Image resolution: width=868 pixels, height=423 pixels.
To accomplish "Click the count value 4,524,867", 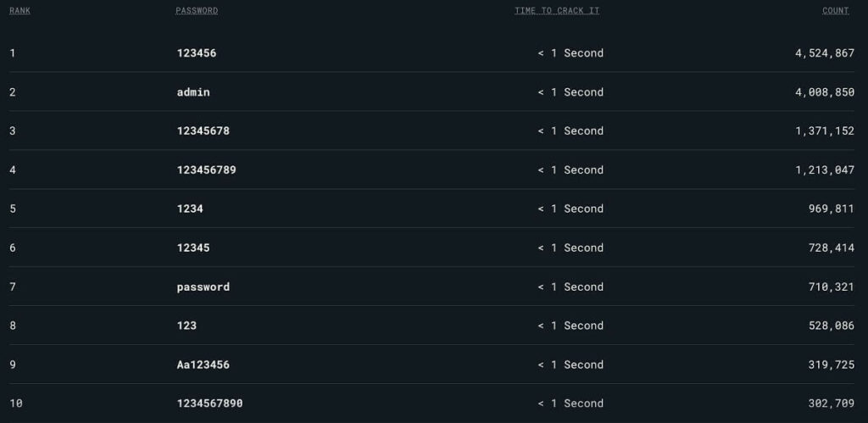I will pyautogui.click(x=825, y=53).
